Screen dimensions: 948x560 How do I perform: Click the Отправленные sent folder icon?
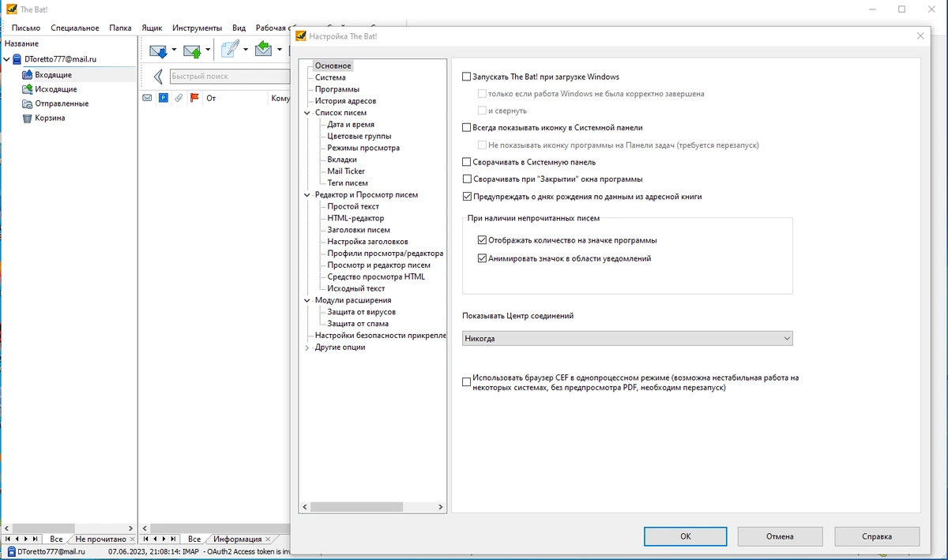click(28, 103)
